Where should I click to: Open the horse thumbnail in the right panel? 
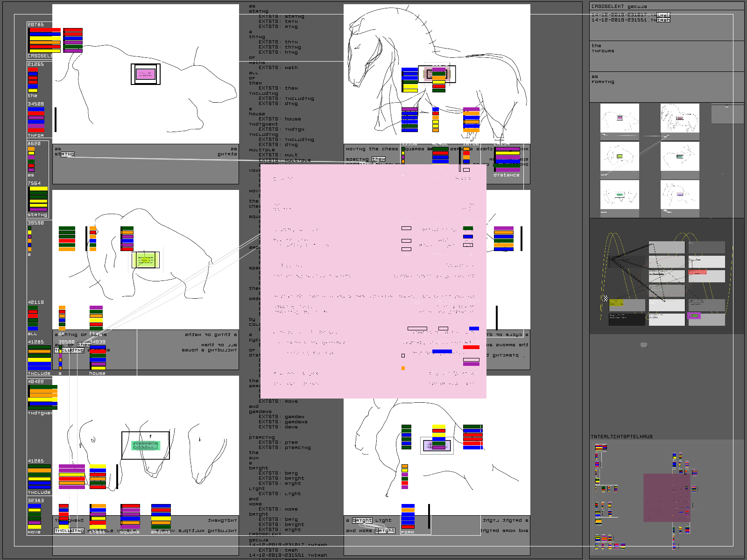[680, 118]
